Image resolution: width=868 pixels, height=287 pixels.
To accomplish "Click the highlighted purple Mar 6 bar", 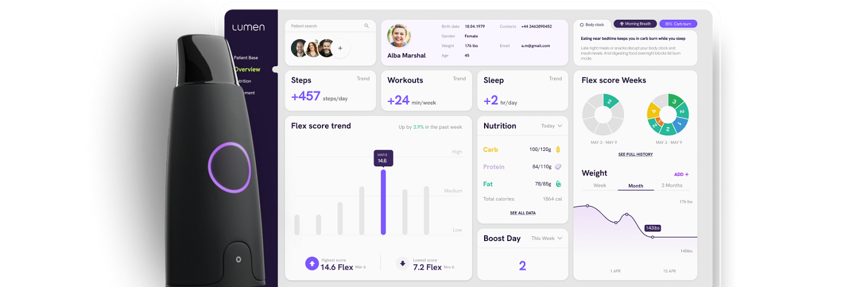I will click(x=383, y=202).
